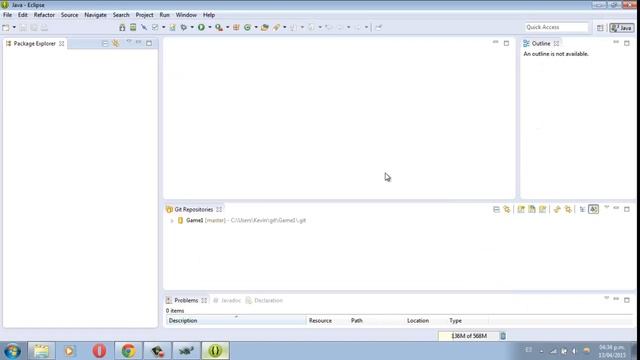Open the External Tools dropdown arrow
This screenshot has width=640, height=360.
(227, 27)
